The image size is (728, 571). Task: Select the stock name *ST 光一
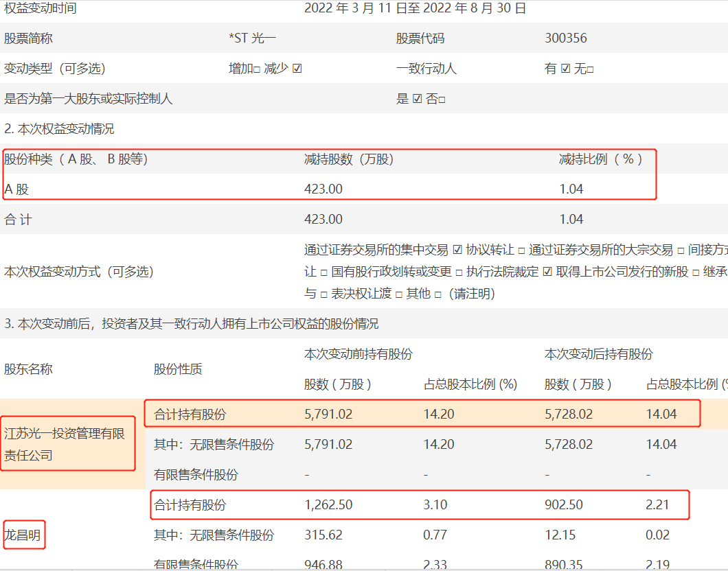point(252,38)
